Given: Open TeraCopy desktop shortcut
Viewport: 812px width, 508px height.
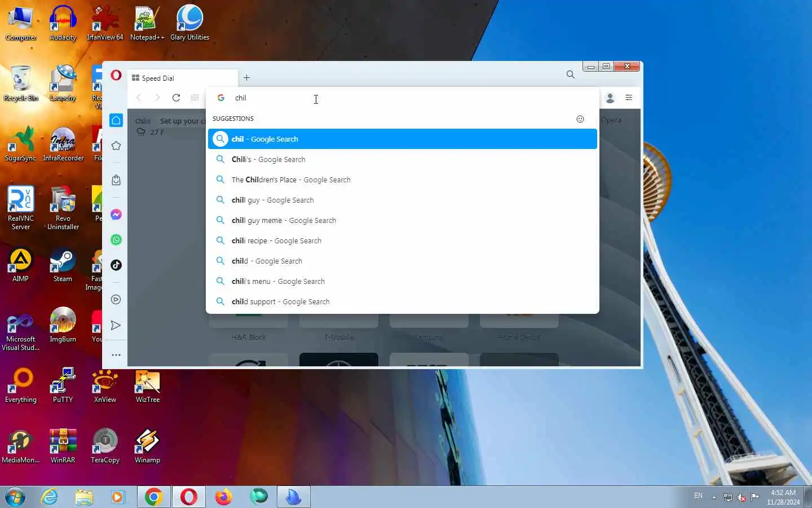Looking at the screenshot, I should point(105,446).
